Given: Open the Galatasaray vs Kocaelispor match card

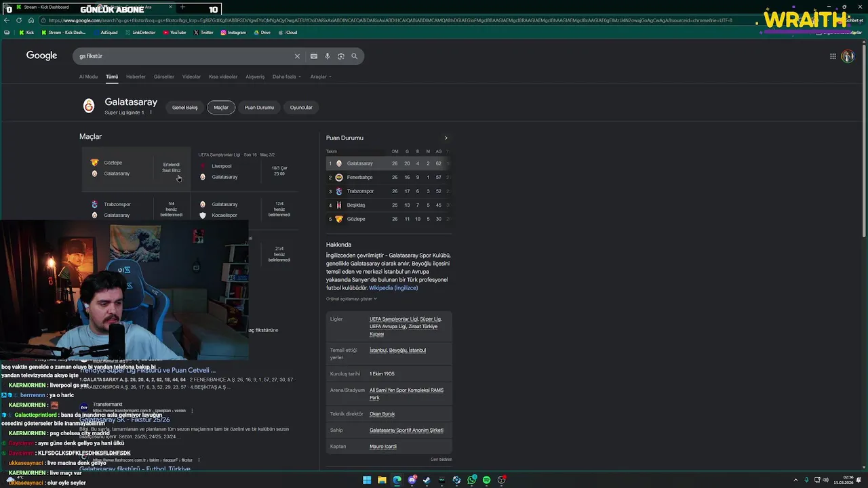Looking at the screenshot, I should pos(245,209).
